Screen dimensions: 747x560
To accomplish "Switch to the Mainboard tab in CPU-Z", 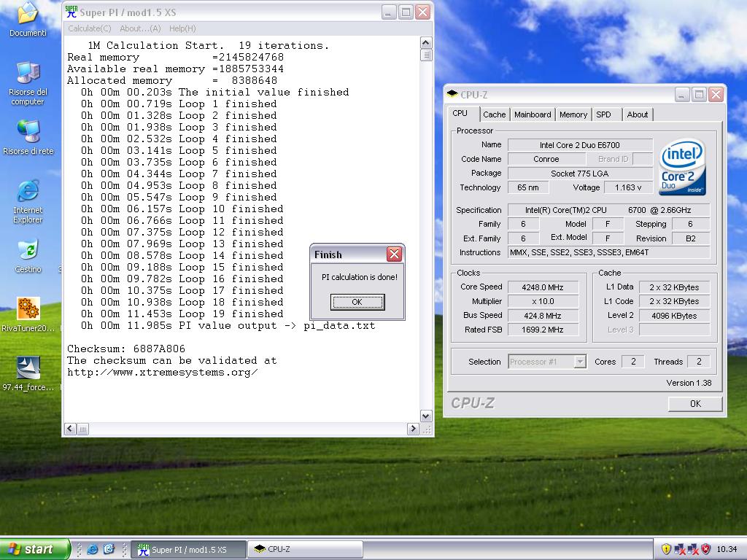I will (x=533, y=114).
